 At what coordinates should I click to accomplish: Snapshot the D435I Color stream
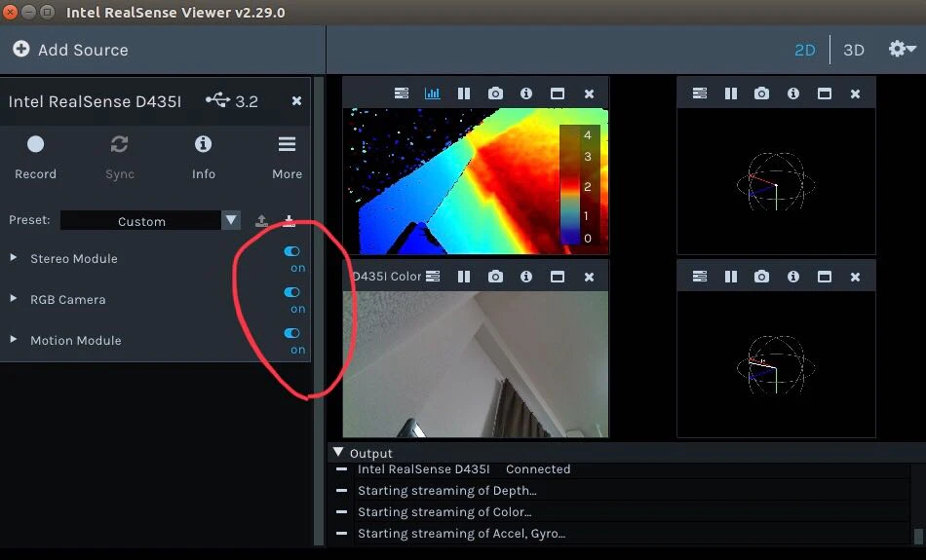[x=495, y=277]
